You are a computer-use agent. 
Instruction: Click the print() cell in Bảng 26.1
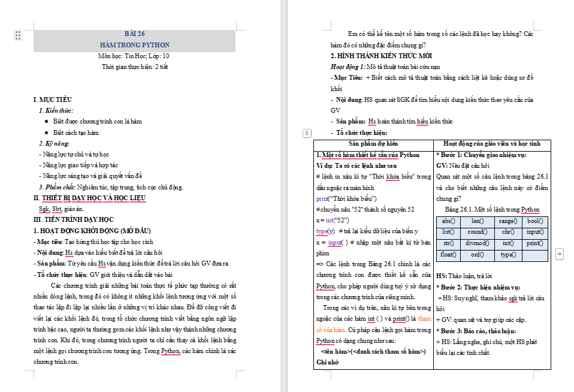535,243
